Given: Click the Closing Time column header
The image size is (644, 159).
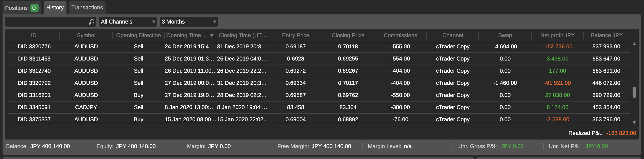Looking at the screenshot, I should coord(242,35).
